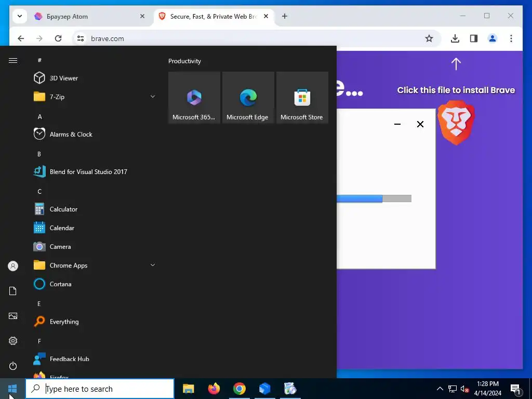Switch to Chrome on the taskbar
532x399 pixels.
[239, 389]
